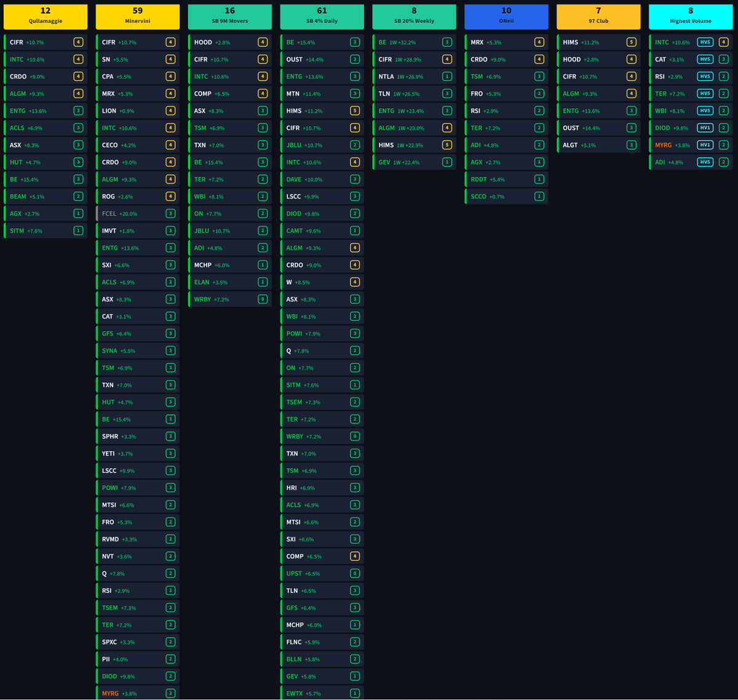Click the ONeil column header
This screenshot has height=700, width=738.
point(507,17)
